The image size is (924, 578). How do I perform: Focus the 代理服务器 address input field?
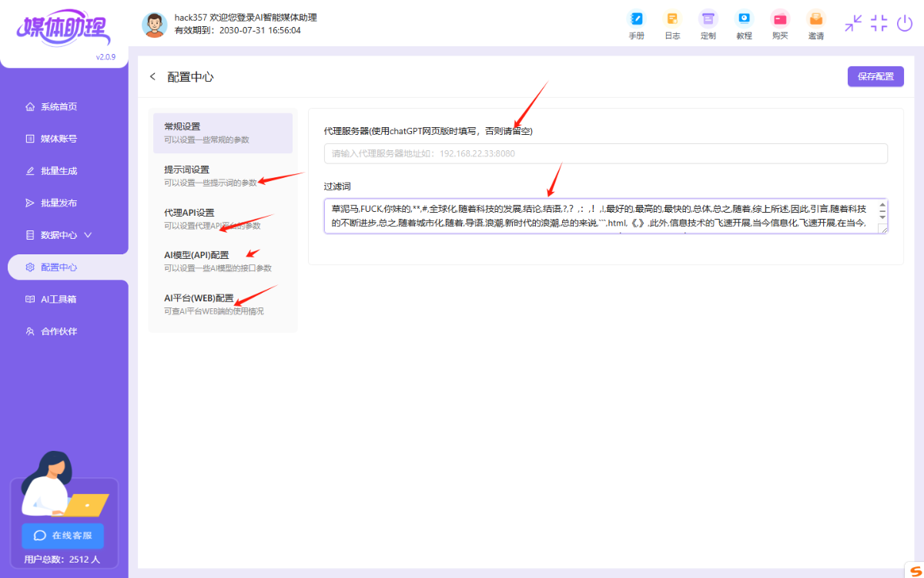pos(606,153)
